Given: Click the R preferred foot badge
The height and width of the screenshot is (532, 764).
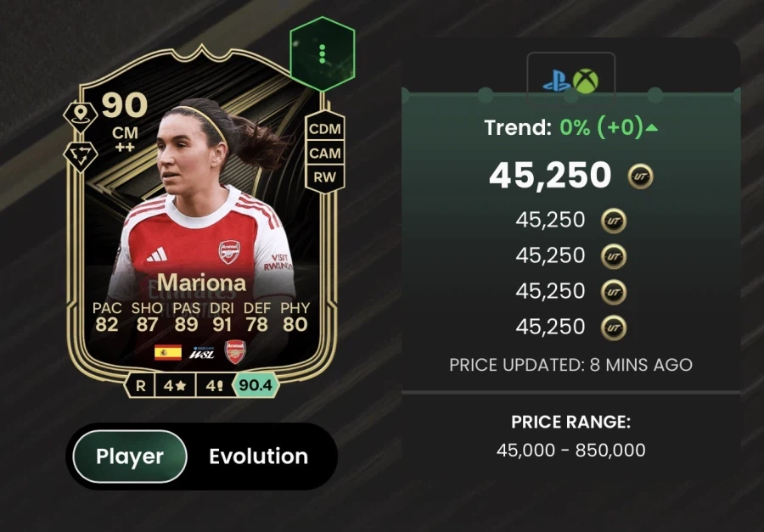Looking at the screenshot, I should [140, 386].
